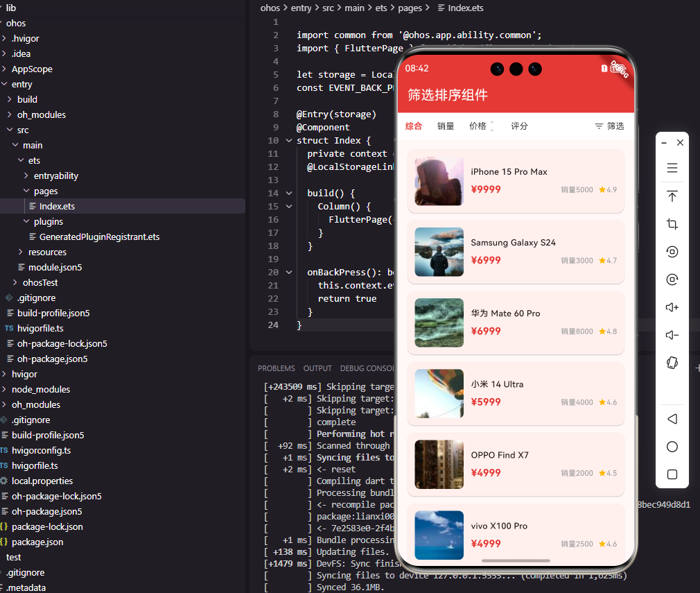Screen dimensions: 700x593
Task: Expand the node_modules folder
Action: pos(41,389)
